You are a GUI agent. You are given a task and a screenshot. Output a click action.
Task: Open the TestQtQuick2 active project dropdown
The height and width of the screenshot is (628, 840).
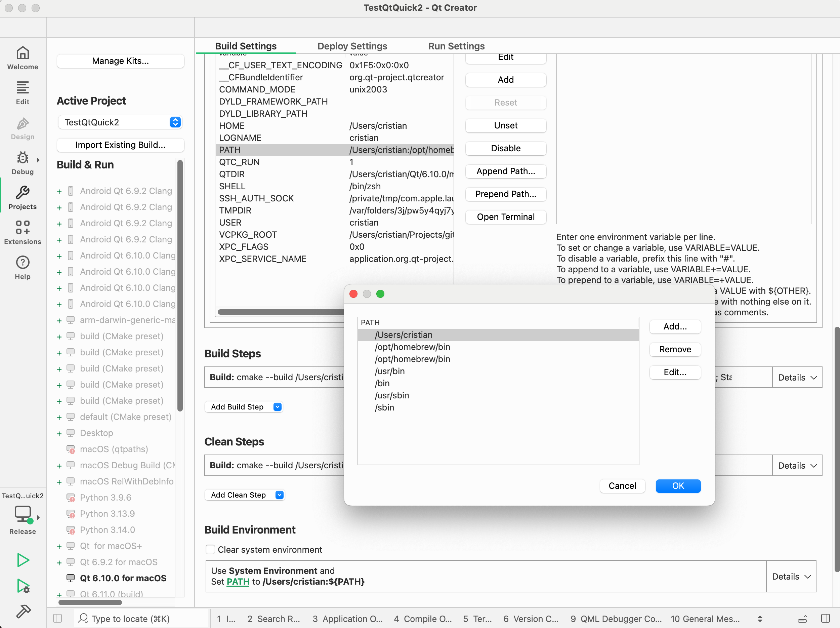coord(120,122)
